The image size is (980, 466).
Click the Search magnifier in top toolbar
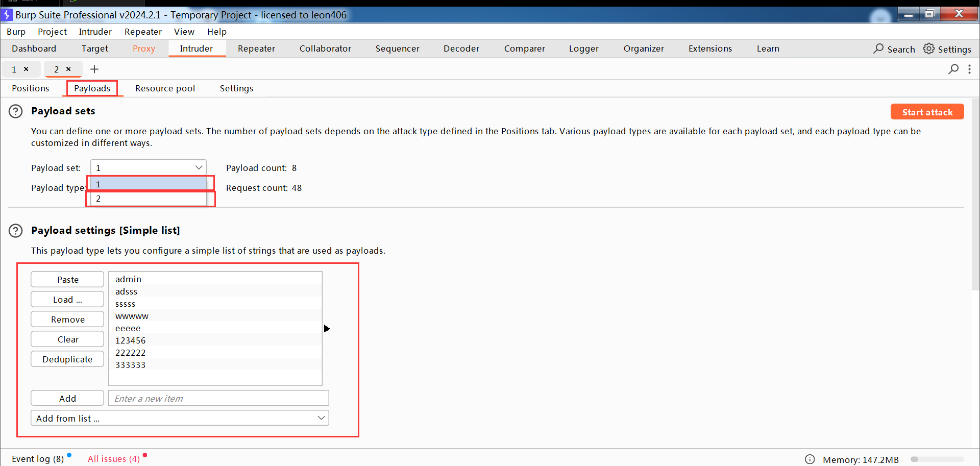(878, 49)
